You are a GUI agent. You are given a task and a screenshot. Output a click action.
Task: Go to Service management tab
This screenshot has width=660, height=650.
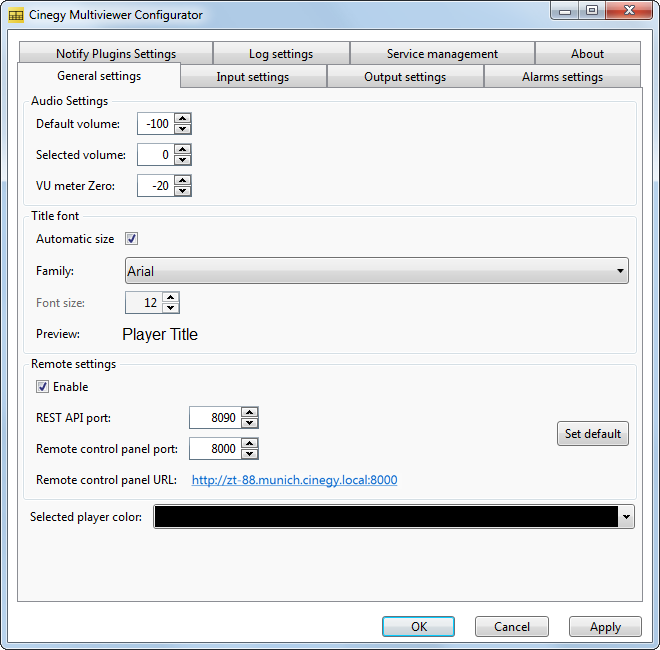pyautogui.click(x=442, y=53)
